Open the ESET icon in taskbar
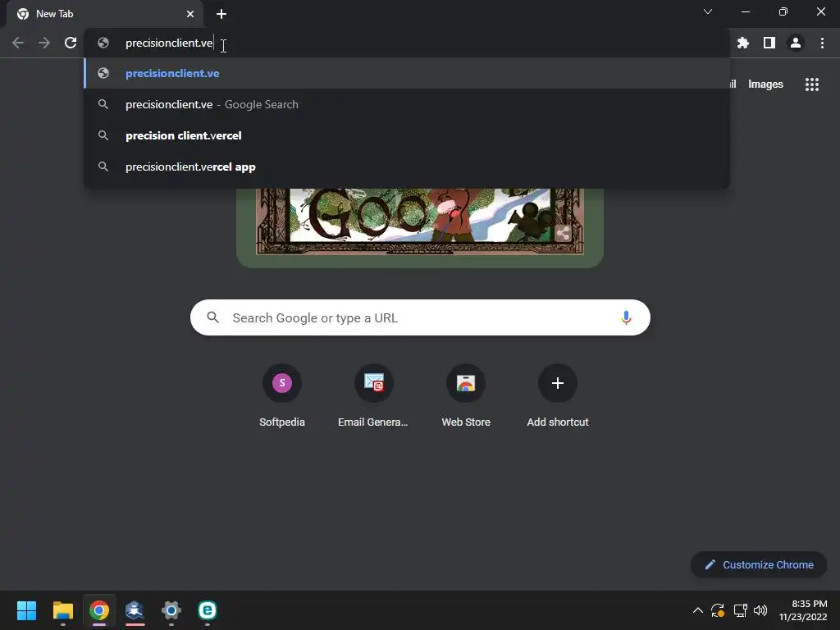 pyautogui.click(x=208, y=610)
